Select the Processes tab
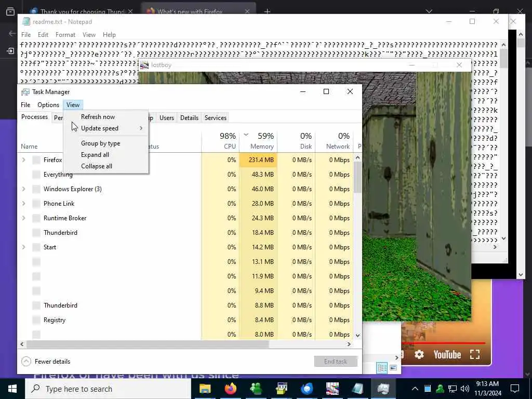532x399 pixels. coord(34,117)
